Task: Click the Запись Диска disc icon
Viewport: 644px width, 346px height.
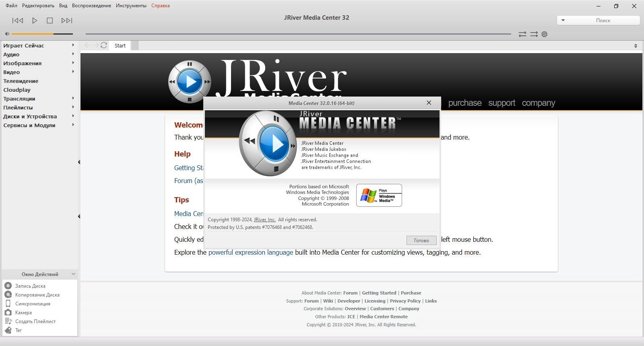Action: 8,286
